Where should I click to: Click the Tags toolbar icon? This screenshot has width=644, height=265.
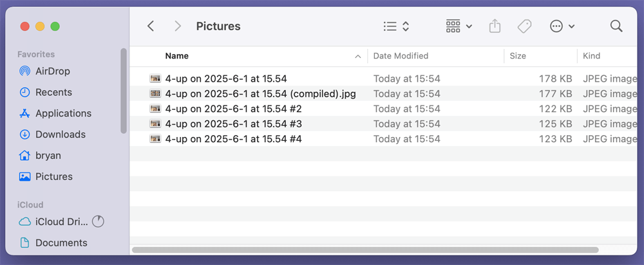click(x=524, y=26)
